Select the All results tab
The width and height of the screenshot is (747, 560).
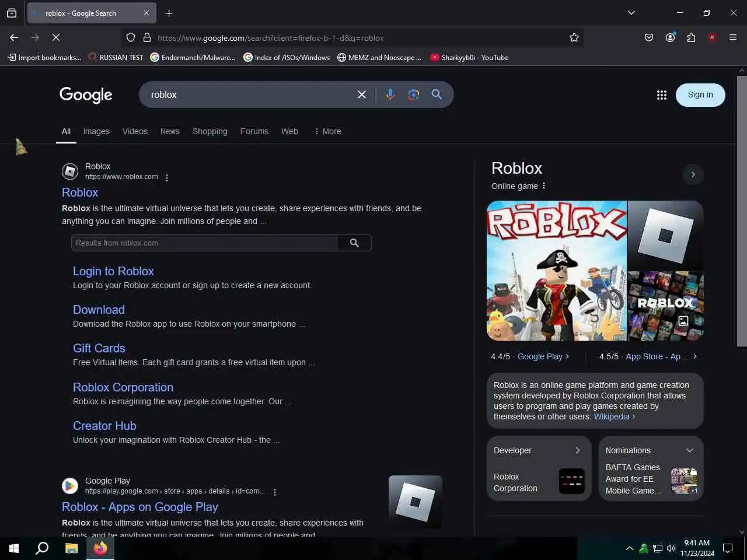pyautogui.click(x=66, y=132)
